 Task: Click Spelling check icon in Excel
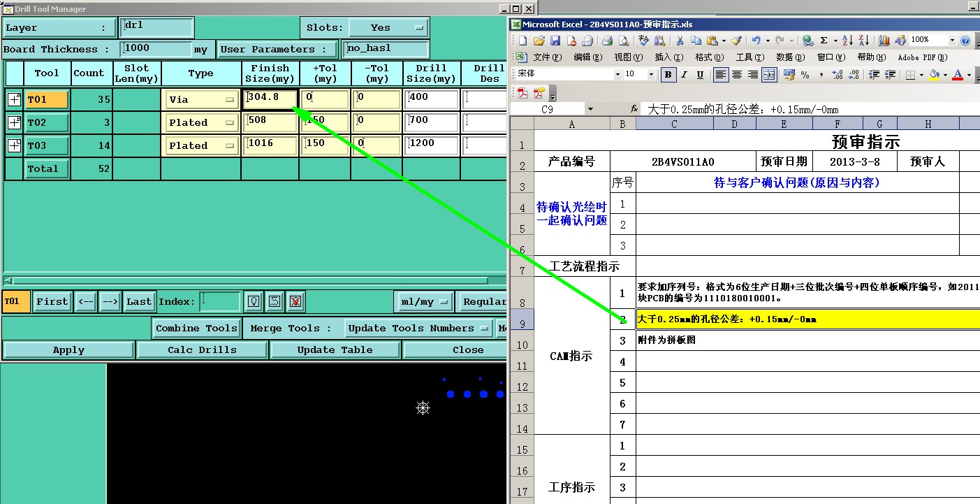coord(644,41)
